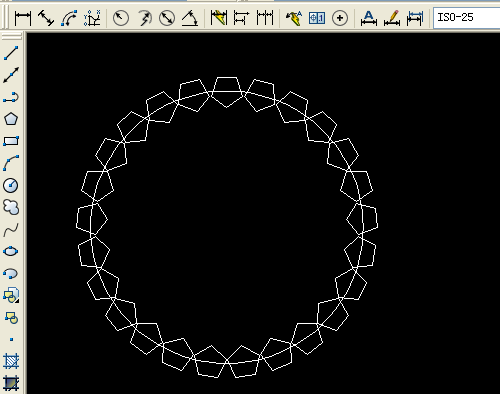Screen dimensions: 500x394
Task: Click the Dimension Edit icon
Action: coord(369,18)
